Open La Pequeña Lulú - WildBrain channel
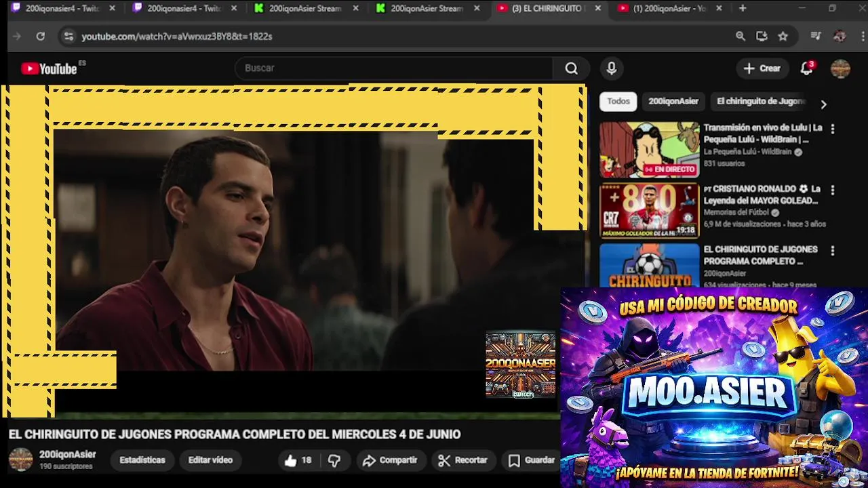Screen dimensions: 868x488 (x=747, y=152)
